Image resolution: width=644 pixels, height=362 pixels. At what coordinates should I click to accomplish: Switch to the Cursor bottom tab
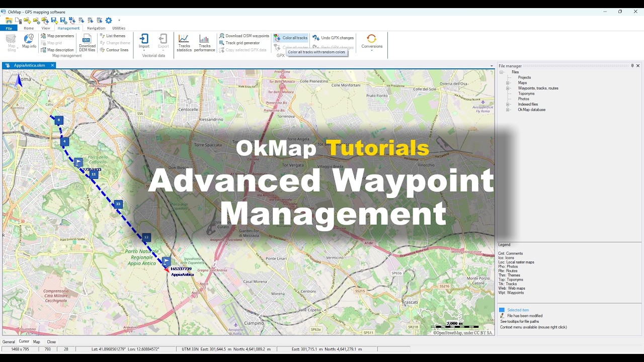point(24,341)
